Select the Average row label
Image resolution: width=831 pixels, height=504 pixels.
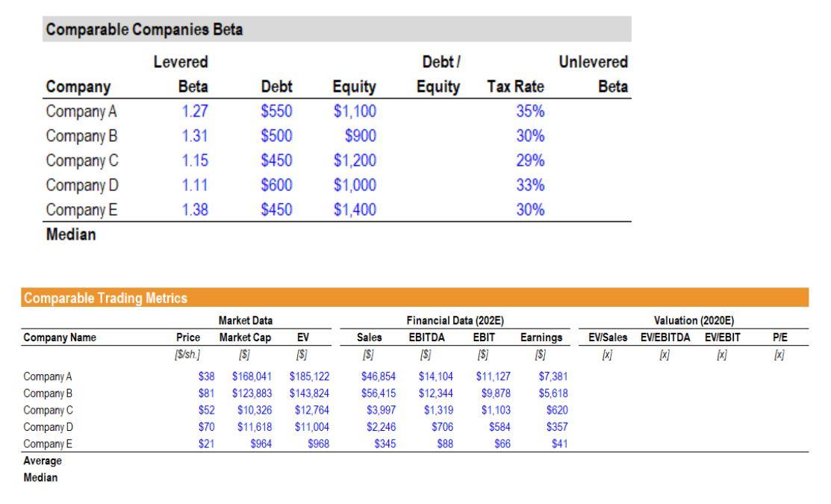point(43,461)
